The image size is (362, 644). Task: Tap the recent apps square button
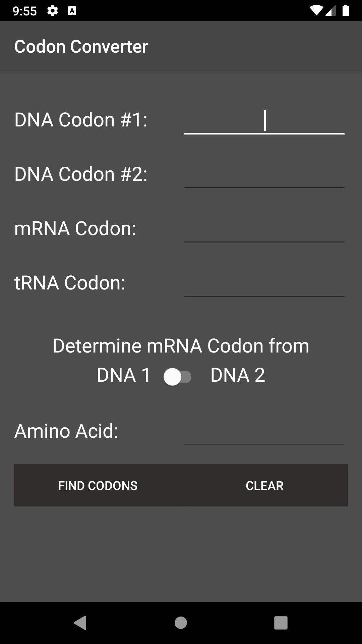pos(281,623)
